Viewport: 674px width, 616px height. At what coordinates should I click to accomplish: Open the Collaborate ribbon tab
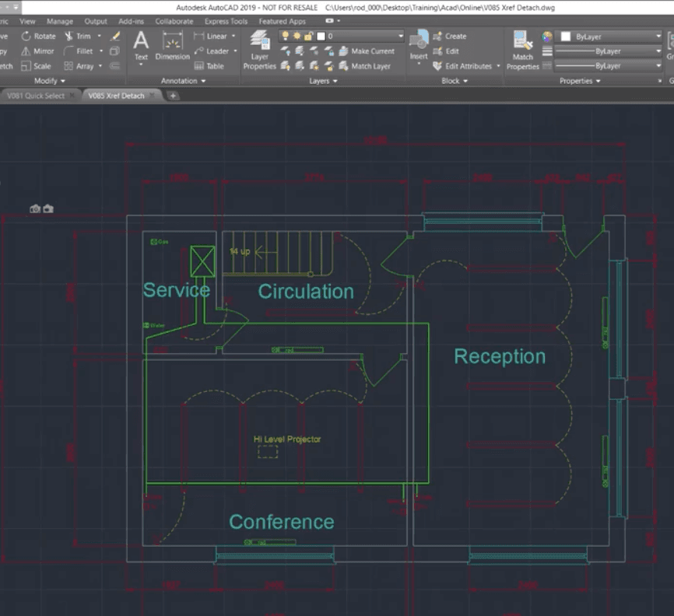click(174, 21)
